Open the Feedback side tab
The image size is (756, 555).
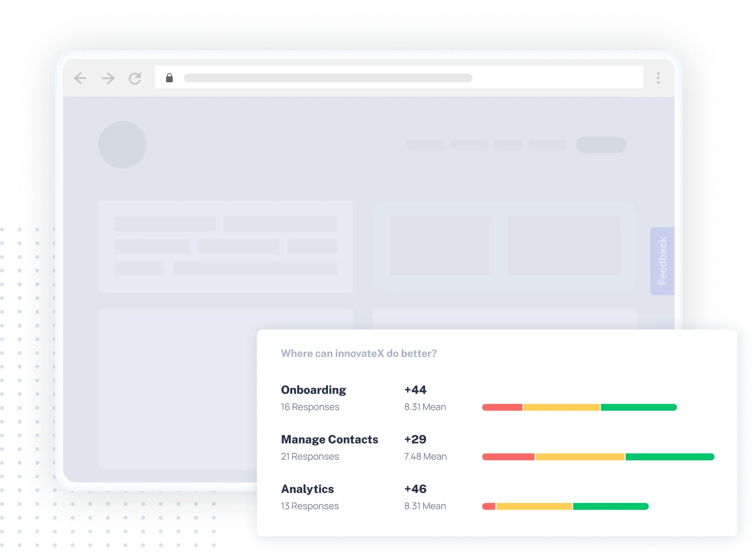[662, 261]
